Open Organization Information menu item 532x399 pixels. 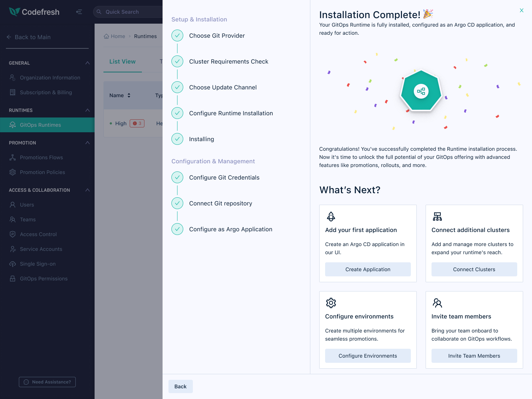pyautogui.click(x=47, y=78)
